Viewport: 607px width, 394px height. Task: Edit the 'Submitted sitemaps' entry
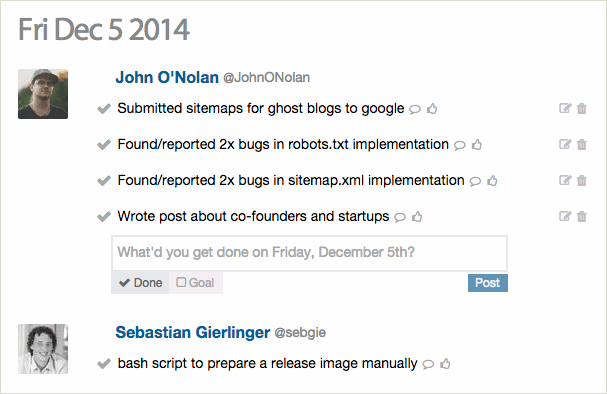(x=565, y=108)
